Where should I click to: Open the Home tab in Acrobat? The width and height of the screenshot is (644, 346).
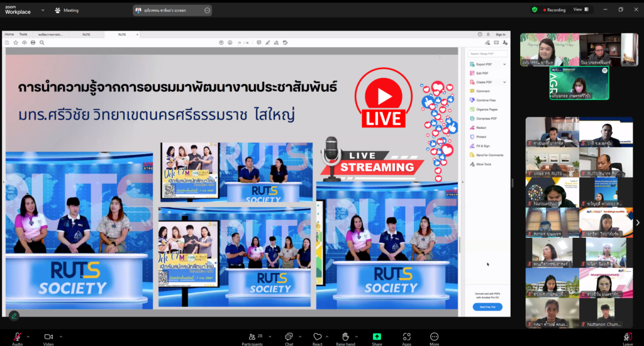click(x=9, y=35)
